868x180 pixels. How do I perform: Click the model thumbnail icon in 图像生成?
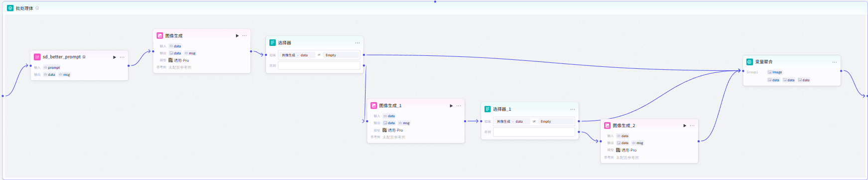click(x=170, y=60)
